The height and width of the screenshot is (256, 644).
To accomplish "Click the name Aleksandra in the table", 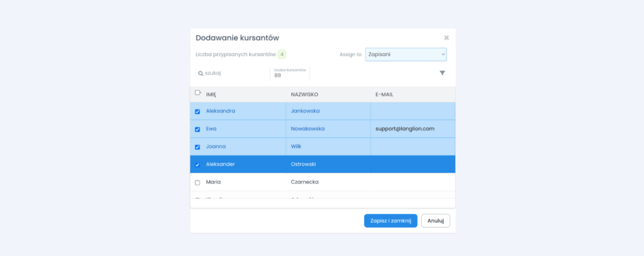I will click(x=221, y=111).
